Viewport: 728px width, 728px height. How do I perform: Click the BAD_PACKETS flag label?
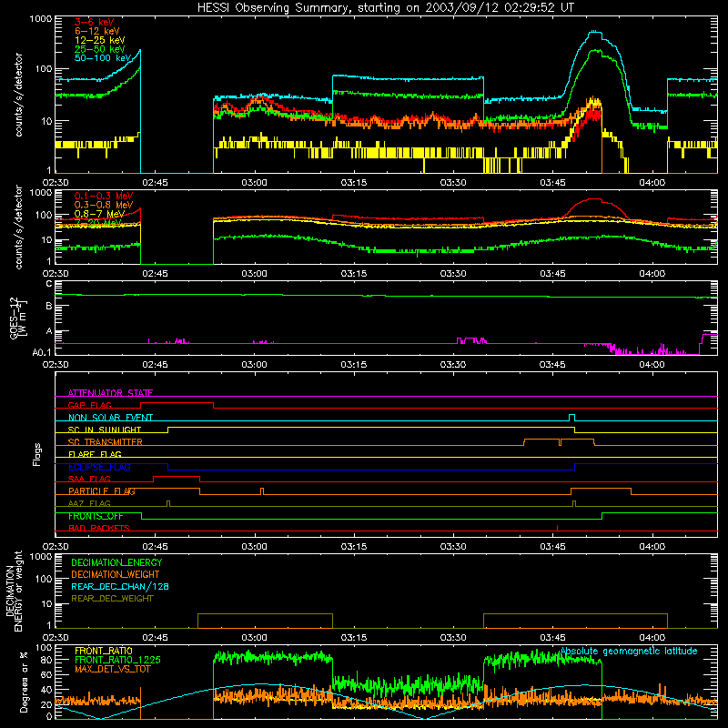(99, 528)
